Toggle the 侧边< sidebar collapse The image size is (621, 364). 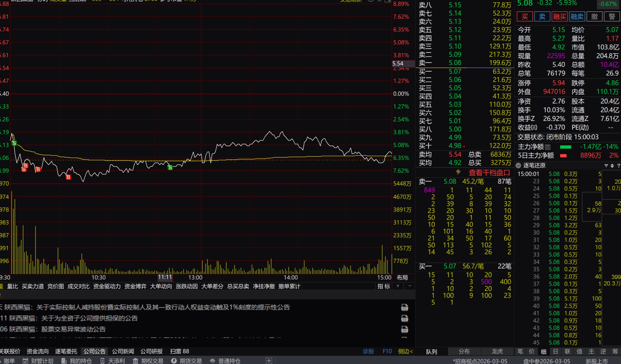pyautogui.click(x=405, y=351)
